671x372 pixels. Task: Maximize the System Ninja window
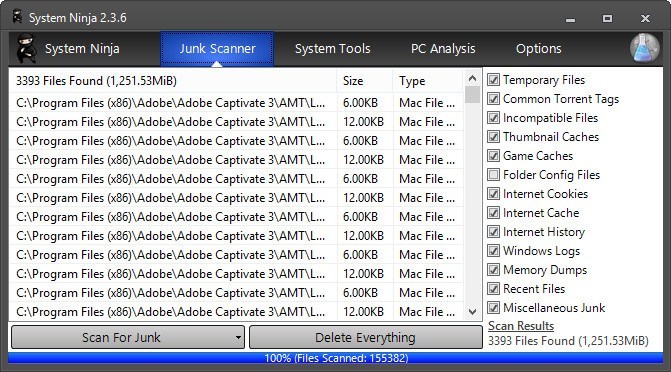point(607,18)
